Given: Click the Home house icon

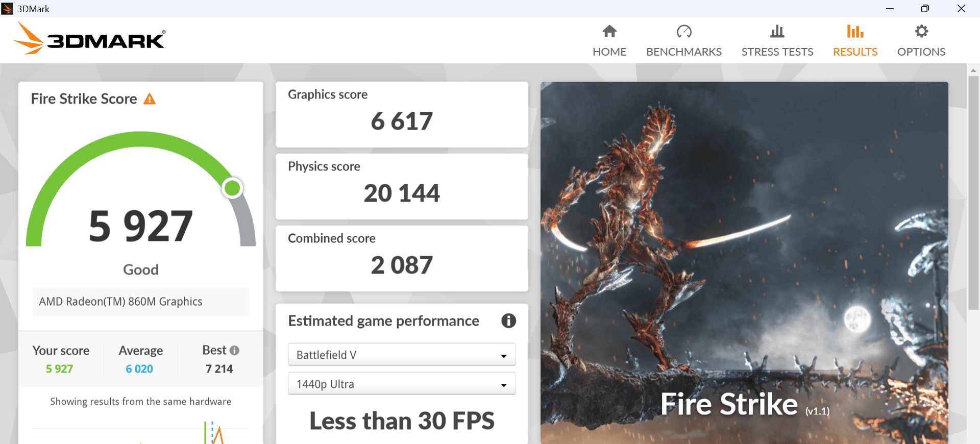Looking at the screenshot, I should click(609, 32).
